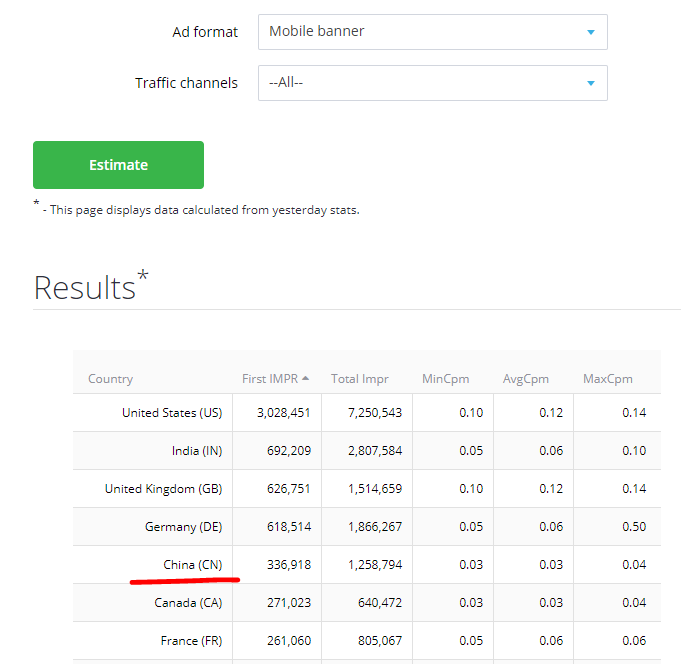The image size is (681, 664).
Task: Sort by First IMPR column
Action: click(269, 379)
